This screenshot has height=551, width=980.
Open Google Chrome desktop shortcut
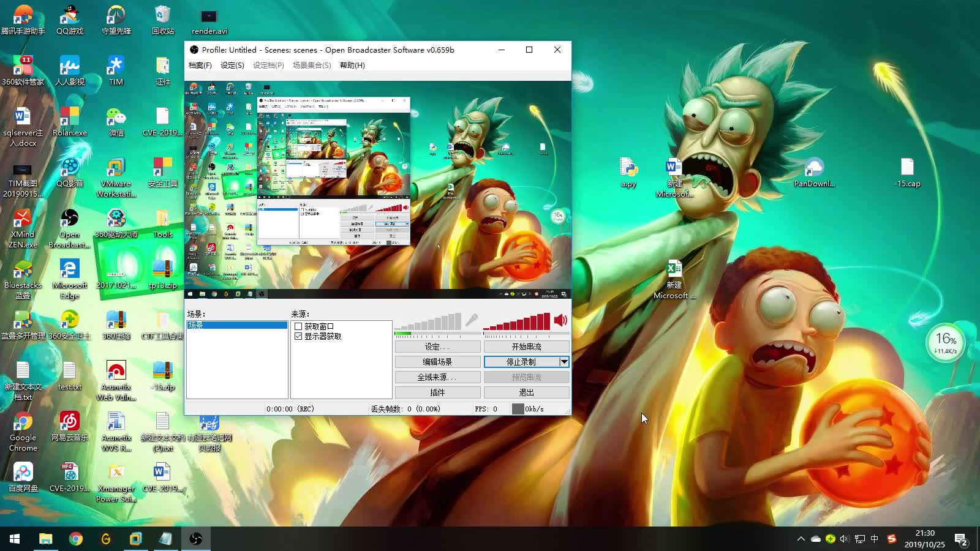click(23, 432)
